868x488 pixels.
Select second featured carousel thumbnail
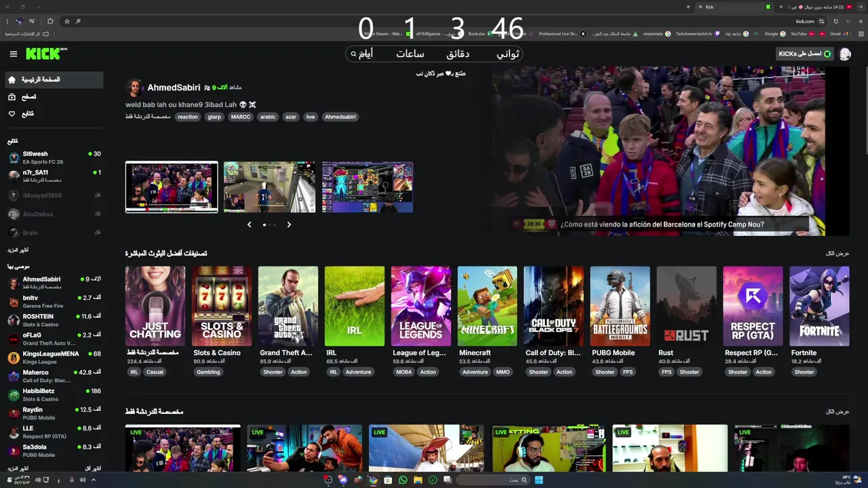point(269,187)
